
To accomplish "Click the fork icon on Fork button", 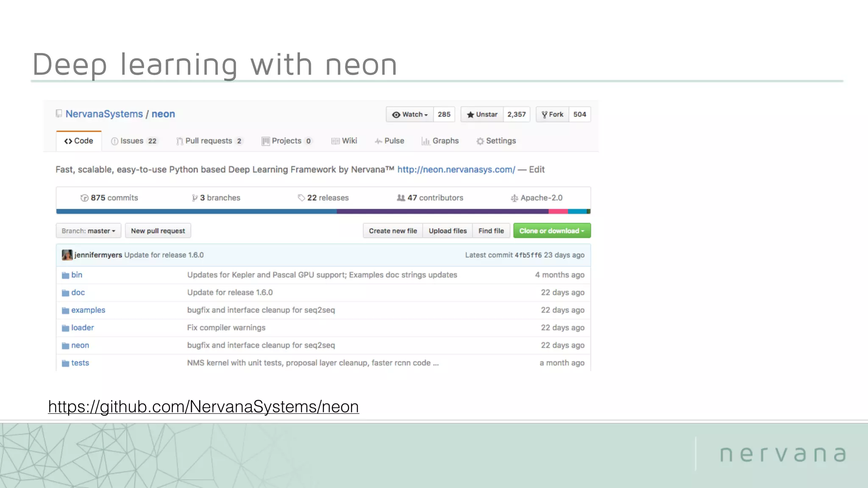I will (544, 115).
